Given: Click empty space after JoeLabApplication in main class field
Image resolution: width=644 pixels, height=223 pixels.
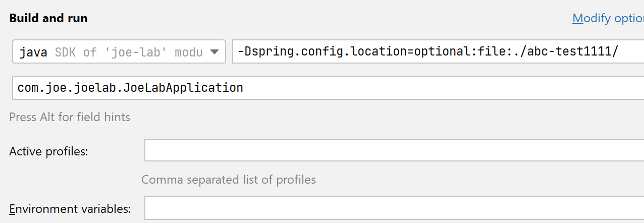Looking at the screenshot, I should (429, 88).
